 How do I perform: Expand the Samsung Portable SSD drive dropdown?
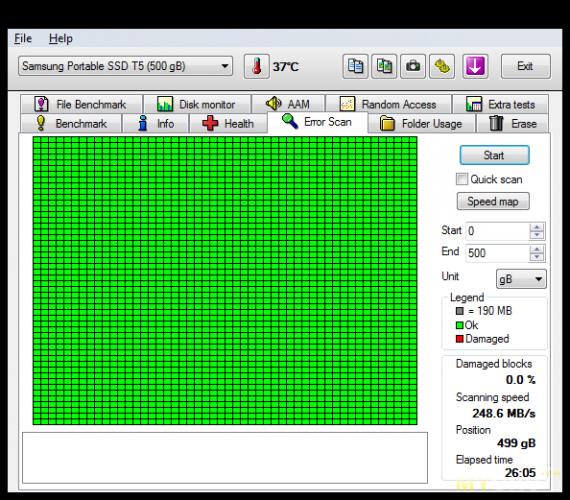click(125, 66)
